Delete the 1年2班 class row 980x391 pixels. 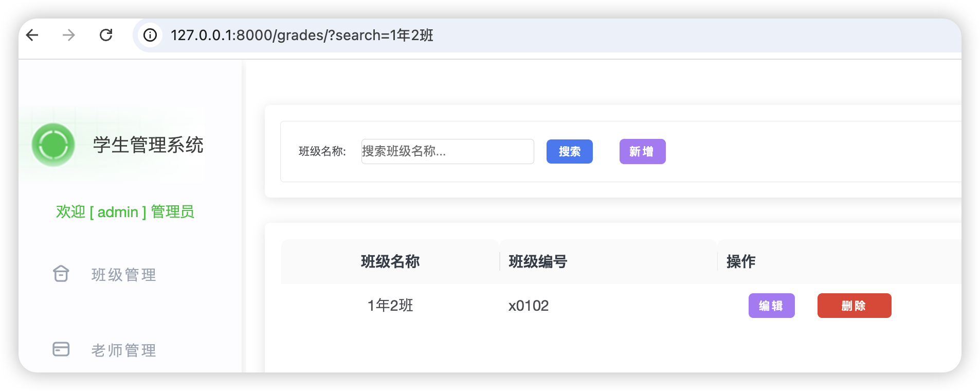(x=854, y=306)
